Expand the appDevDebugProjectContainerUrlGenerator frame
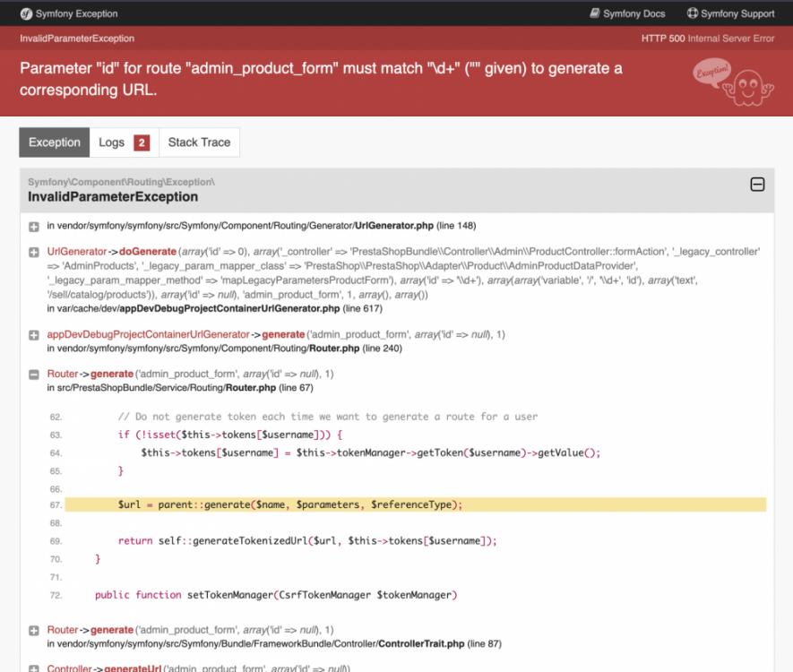793x672 pixels. pos(33,333)
